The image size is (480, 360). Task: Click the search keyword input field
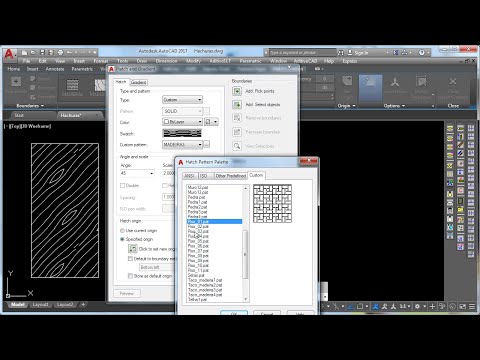click(x=302, y=53)
